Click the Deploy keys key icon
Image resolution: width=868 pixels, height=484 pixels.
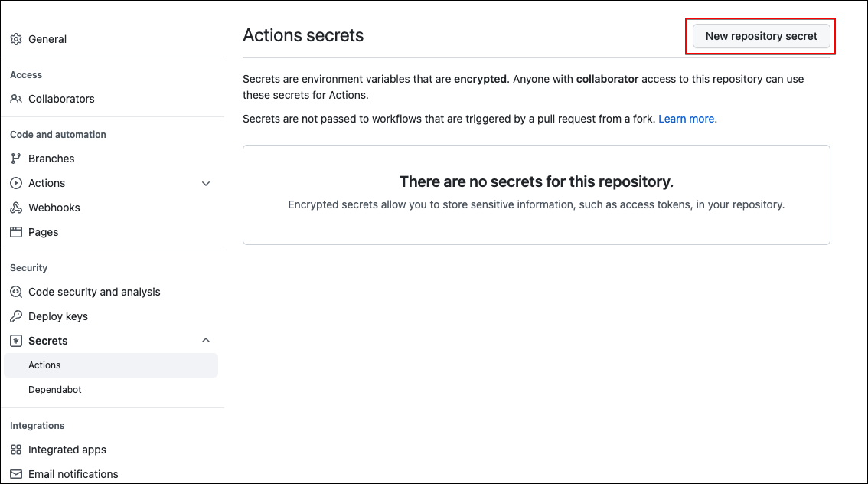pyautogui.click(x=16, y=316)
